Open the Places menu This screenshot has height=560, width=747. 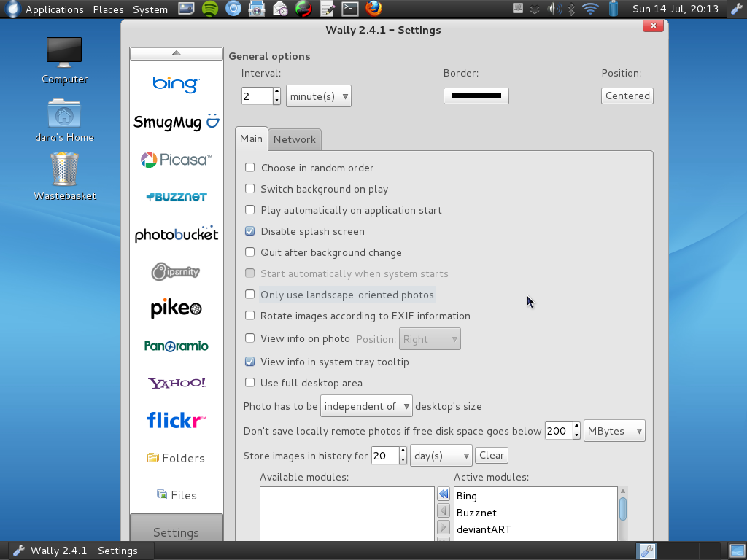pos(108,9)
